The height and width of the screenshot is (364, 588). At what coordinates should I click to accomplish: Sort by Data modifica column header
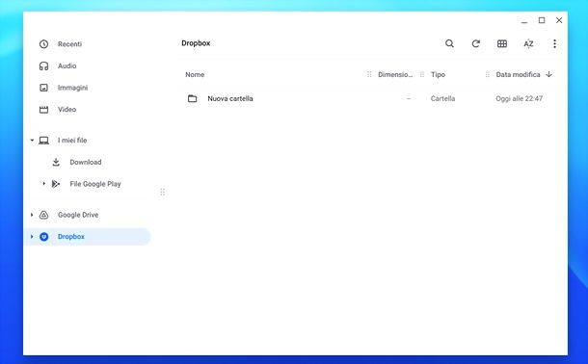click(x=518, y=74)
